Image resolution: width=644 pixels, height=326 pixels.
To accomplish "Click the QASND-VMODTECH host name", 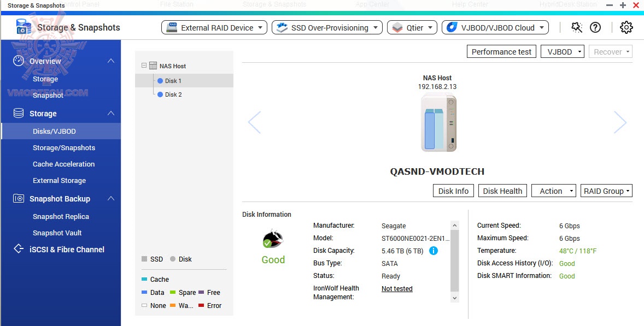I will (x=437, y=171).
